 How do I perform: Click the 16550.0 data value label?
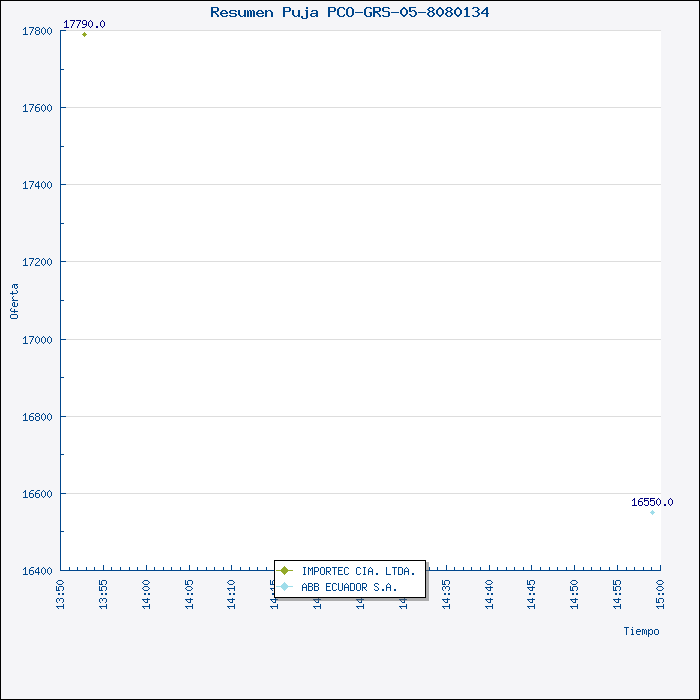(x=652, y=502)
